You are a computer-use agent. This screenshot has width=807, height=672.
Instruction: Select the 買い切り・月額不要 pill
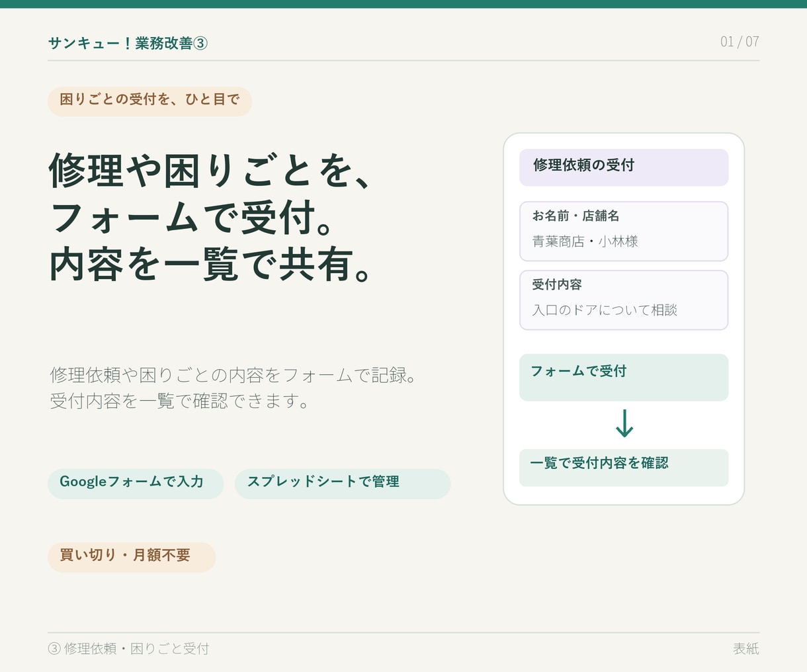[132, 557]
